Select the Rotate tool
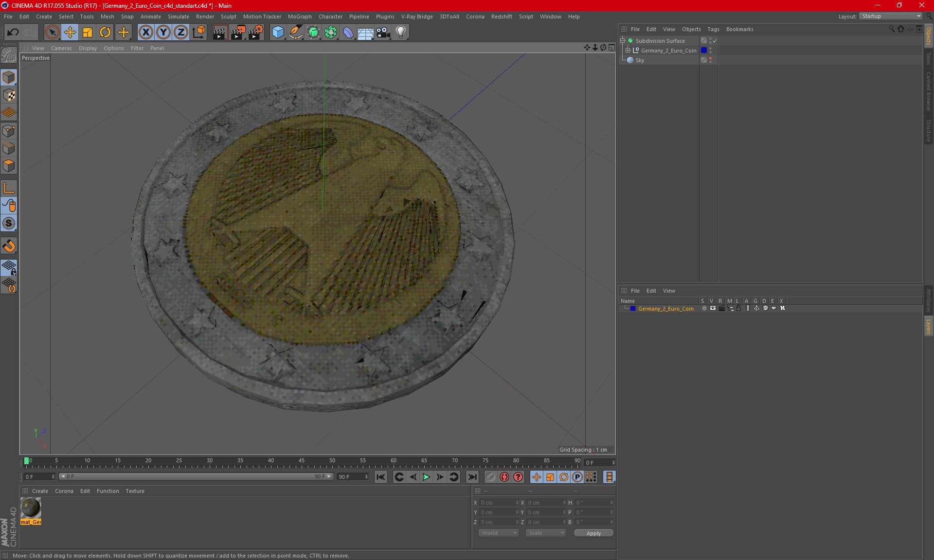The width and height of the screenshot is (934, 560). [105, 32]
